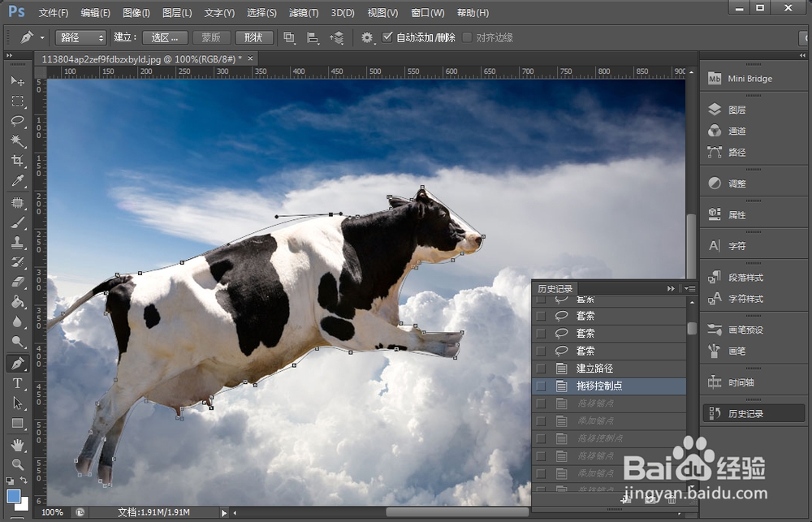Open 滤镜(T) menu

click(304, 12)
